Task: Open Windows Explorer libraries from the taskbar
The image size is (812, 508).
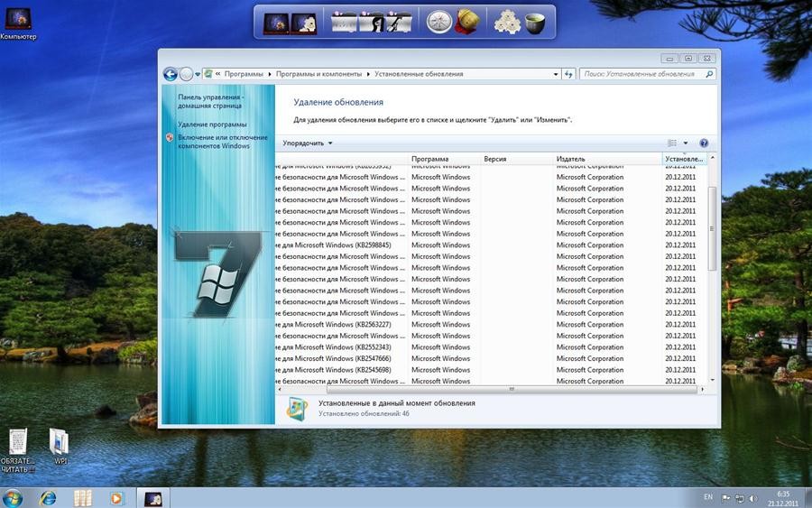Action: click(82, 498)
